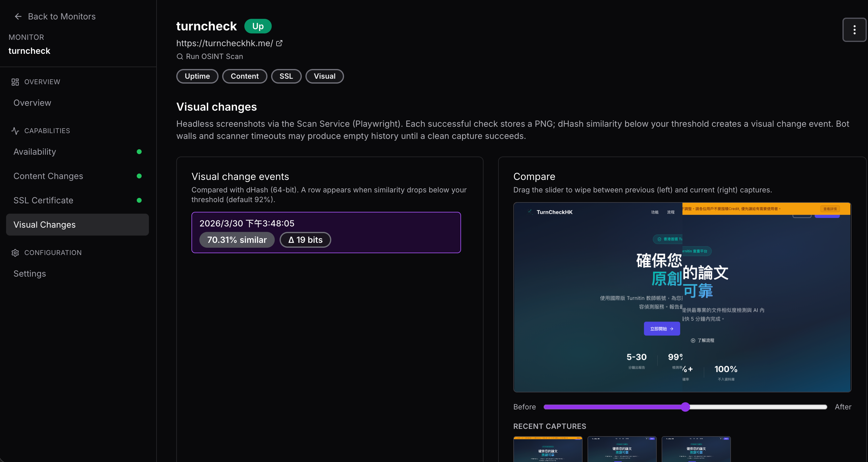Click the Before/After compare slider handle

click(685, 407)
